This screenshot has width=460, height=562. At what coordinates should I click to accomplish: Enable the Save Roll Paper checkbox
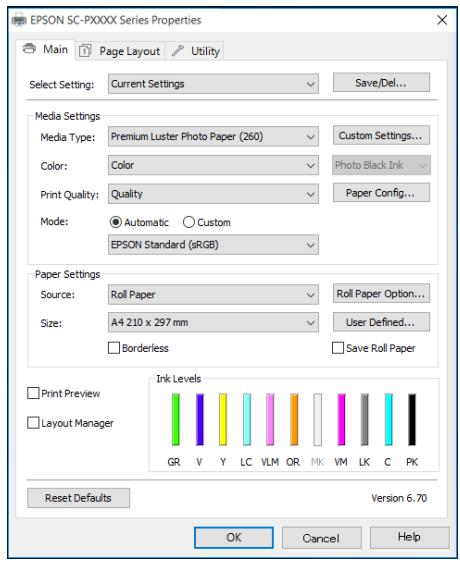[x=338, y=348]
